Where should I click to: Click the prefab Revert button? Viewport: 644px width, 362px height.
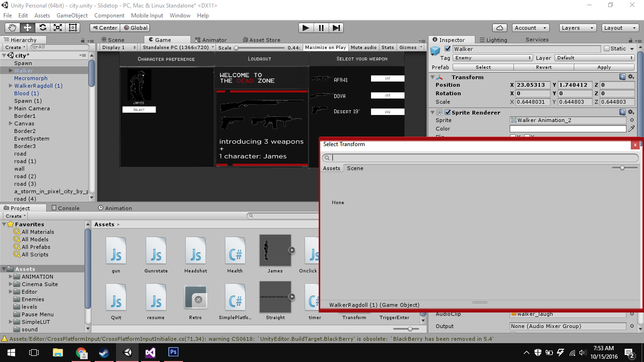544,67
